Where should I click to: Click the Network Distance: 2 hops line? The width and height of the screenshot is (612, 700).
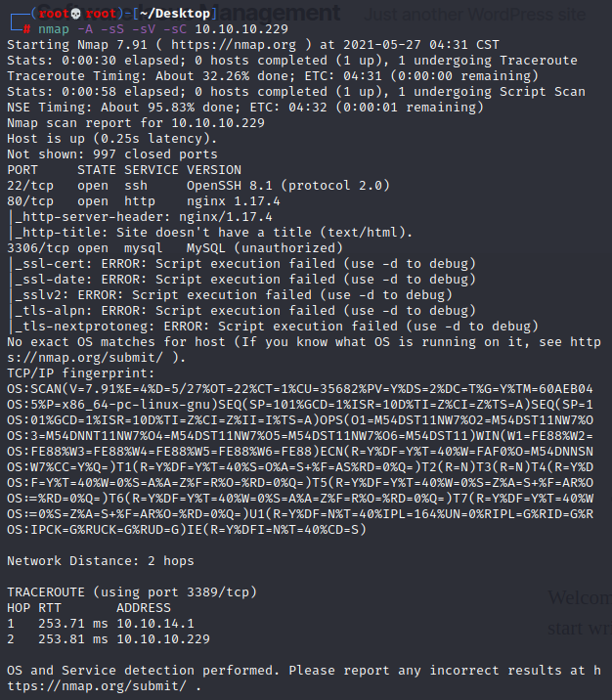[x=101, y=561]
